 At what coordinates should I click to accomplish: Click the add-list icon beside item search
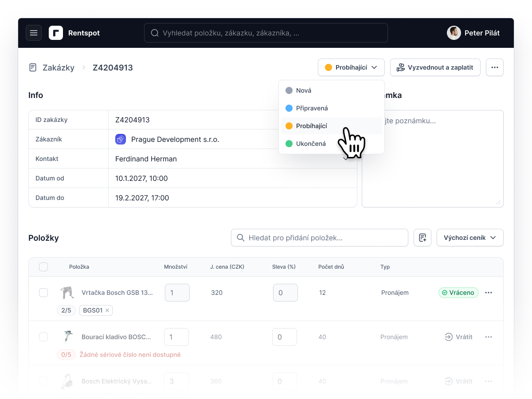coord(422,238)
